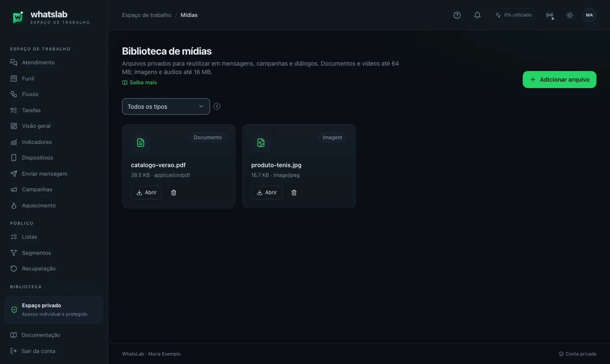
Task: Open Listas under Público
Action: pos(54,237)
